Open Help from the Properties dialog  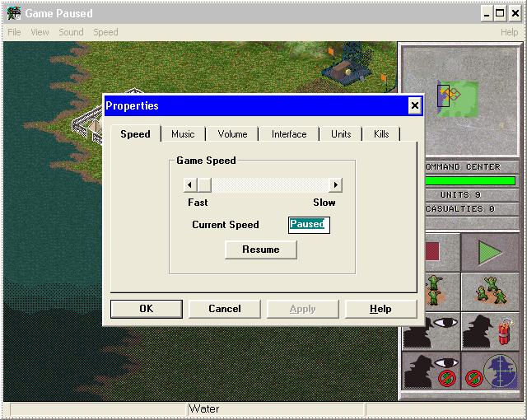(380, 309)
